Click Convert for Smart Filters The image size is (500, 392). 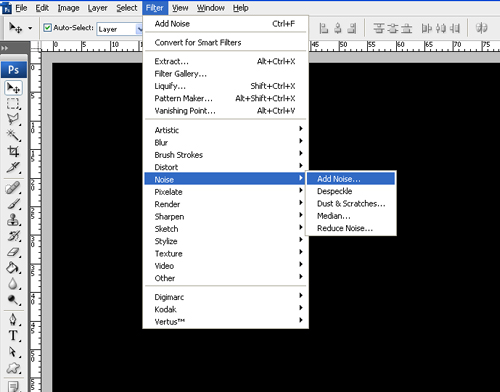coord(225,42)
